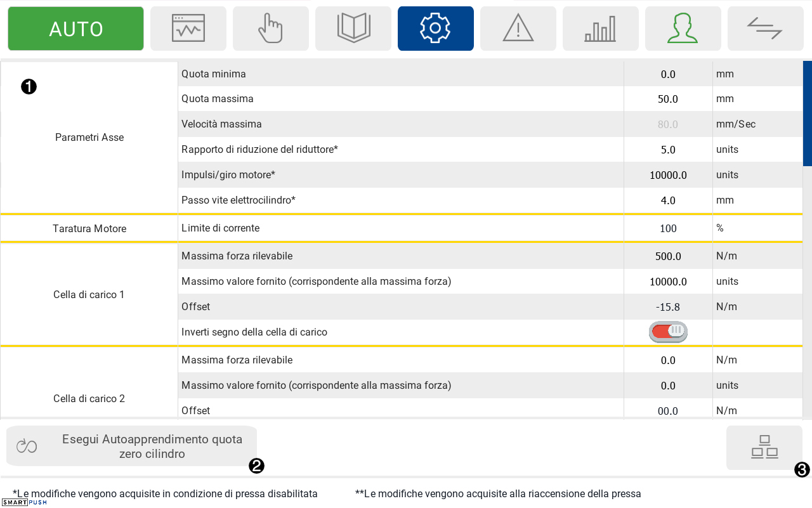Open the user profile icon
This screenshot has width=812, height=508.
coord(683,29)
